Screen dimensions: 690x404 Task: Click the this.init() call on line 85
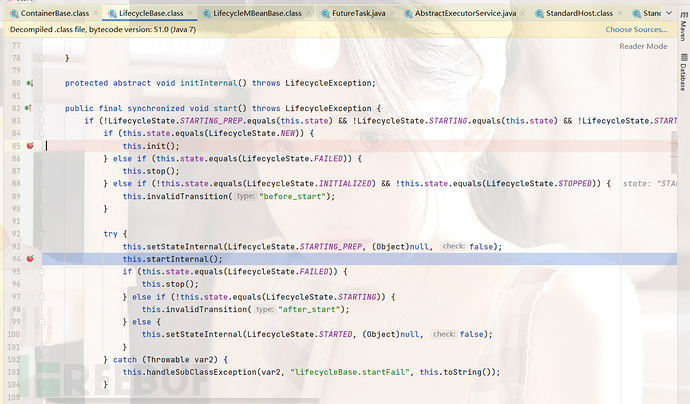tap(151, 146)
